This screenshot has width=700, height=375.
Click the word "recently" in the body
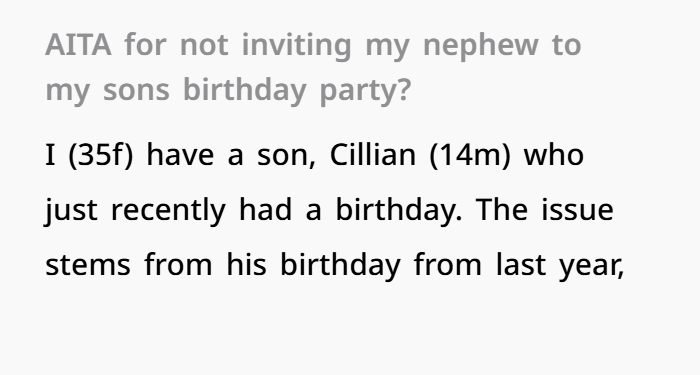pos(168,212)
